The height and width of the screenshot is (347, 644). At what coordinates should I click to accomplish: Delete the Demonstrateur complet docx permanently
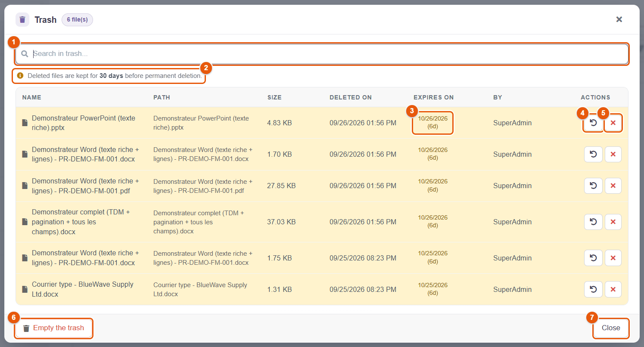[x=613, y=222]
